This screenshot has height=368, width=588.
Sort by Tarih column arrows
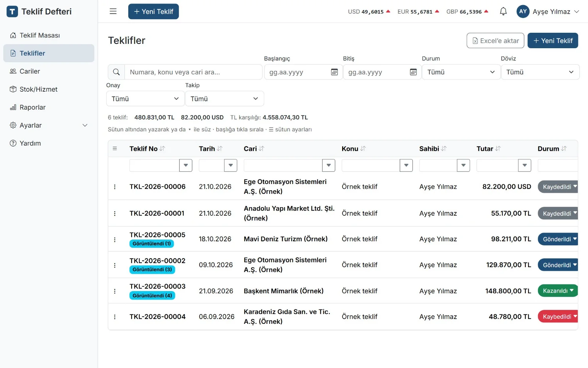(x=220, y=149)
